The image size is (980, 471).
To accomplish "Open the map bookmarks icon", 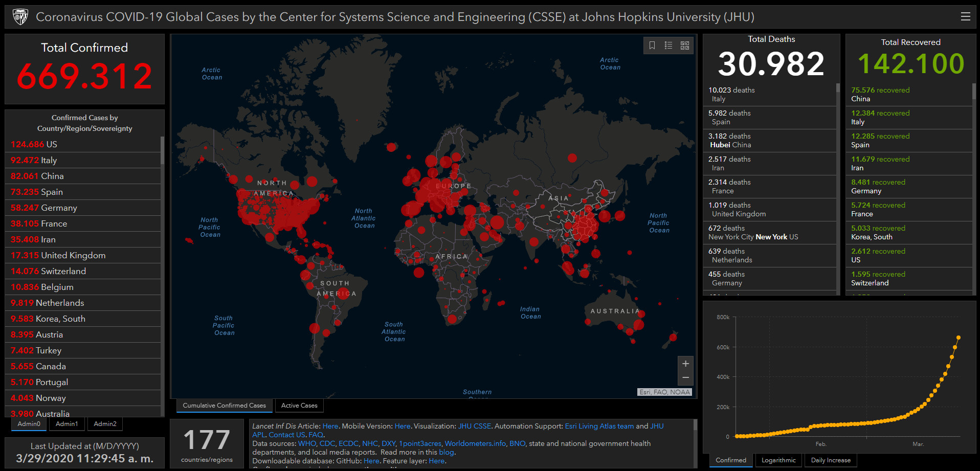I will click(652, 46).
